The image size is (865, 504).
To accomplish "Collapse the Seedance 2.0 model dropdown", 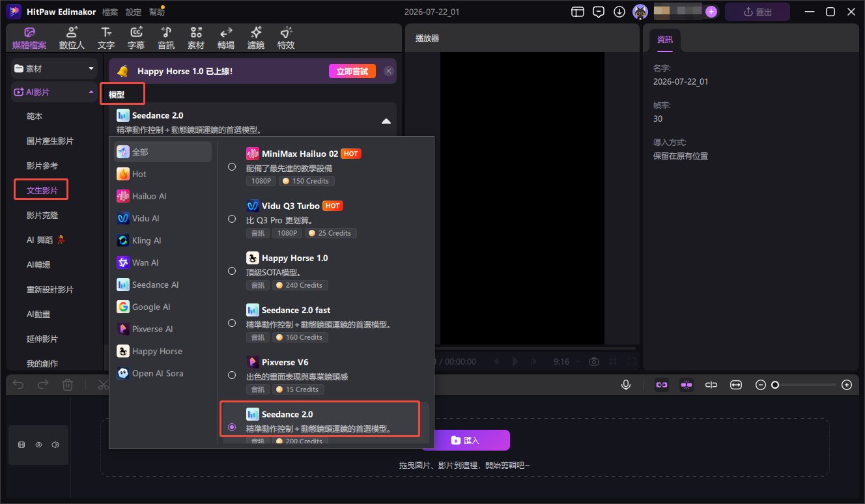I will [x=386, y=121].
